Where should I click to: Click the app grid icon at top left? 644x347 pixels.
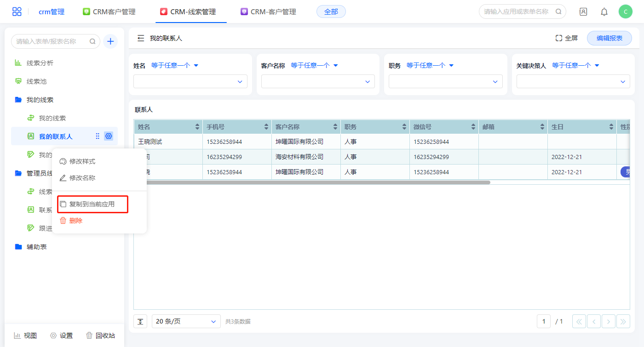point(17,12)
